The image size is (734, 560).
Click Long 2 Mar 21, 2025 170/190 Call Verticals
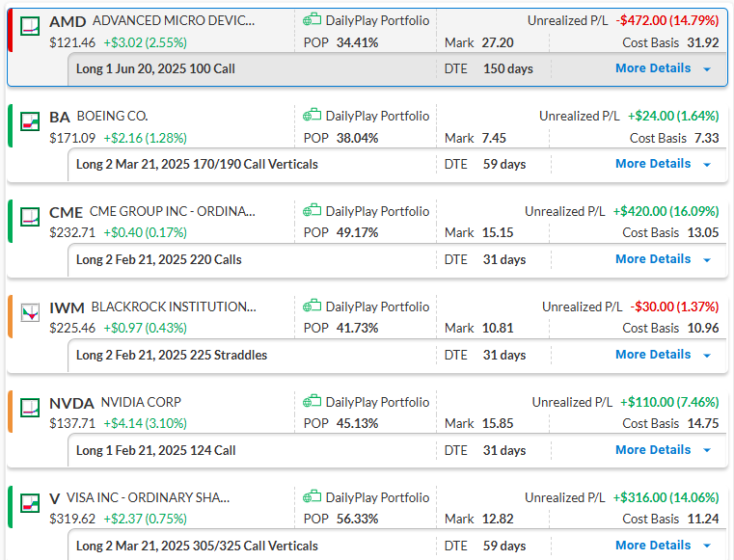pos(197,164)
